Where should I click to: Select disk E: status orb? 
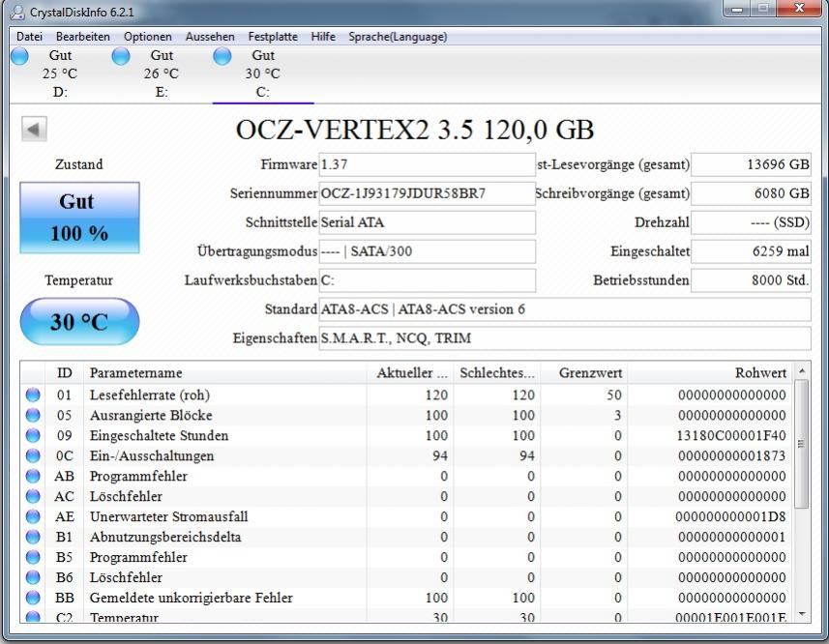(121, 56)
